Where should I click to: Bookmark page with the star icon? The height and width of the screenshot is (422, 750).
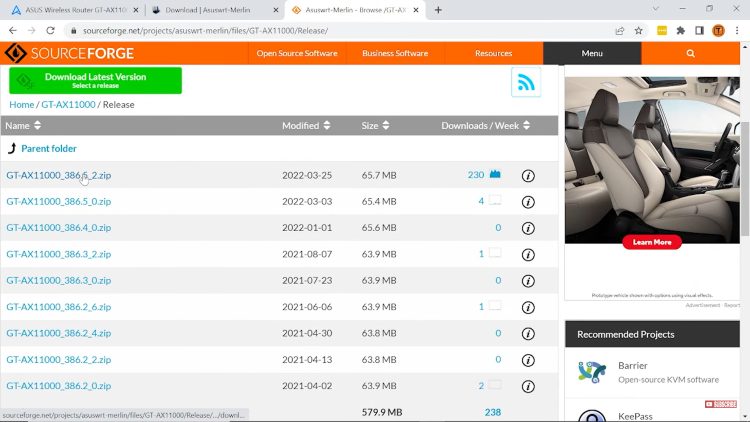click(x=638, y=30)
